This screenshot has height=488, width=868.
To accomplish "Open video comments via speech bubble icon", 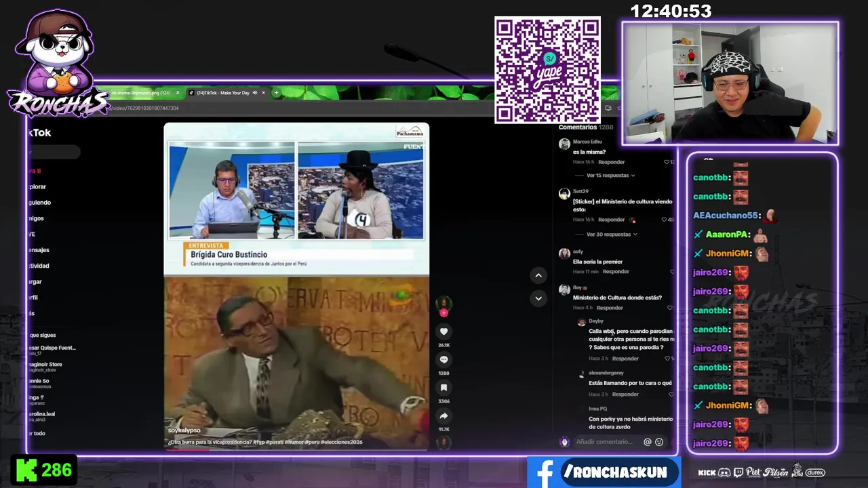I will (443, 359).
